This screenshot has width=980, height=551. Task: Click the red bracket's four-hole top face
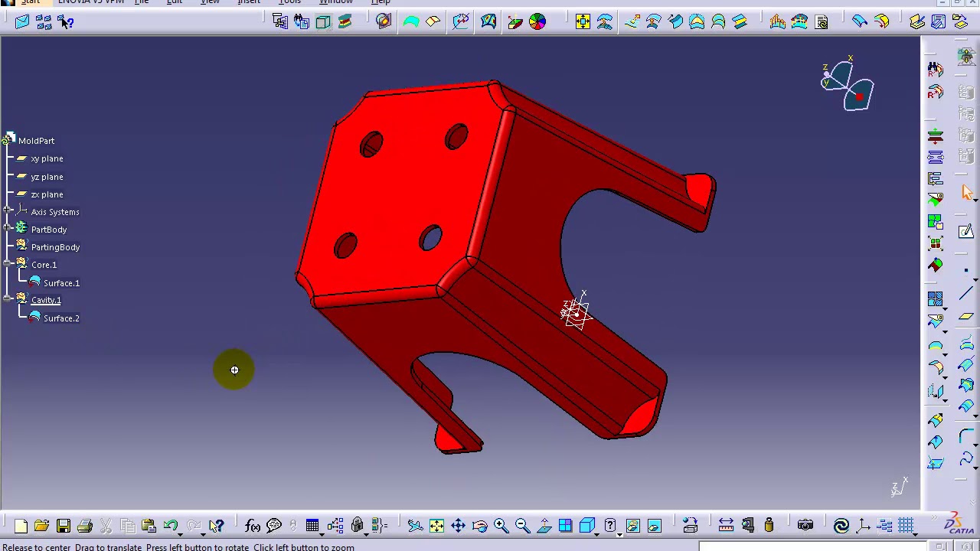[402, 191]
